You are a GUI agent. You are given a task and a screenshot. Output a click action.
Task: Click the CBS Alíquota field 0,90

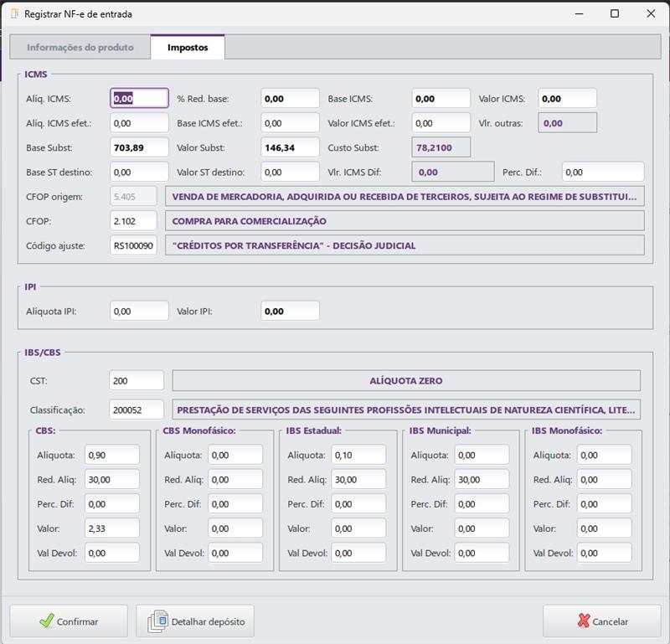(112, 455)
